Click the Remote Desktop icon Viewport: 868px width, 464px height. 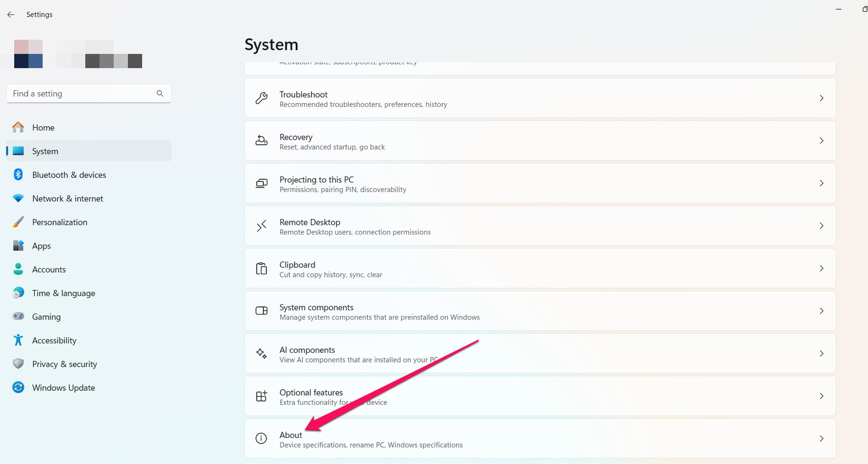click(261, 225)
